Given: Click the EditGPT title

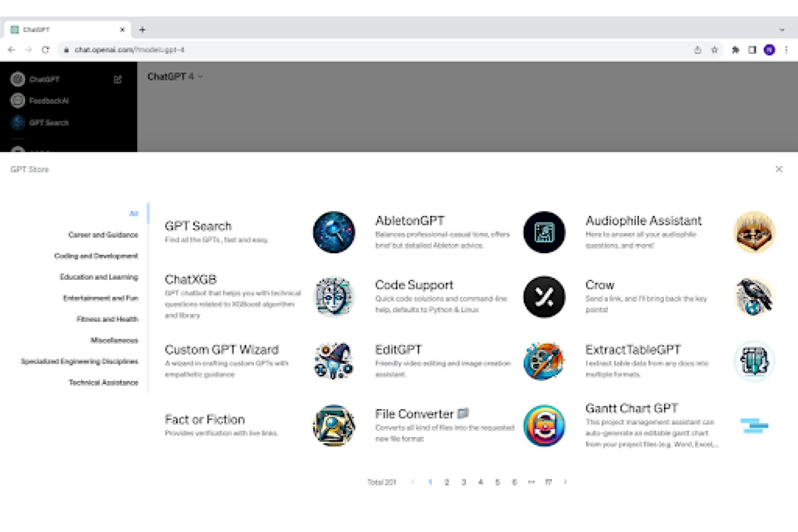Looking at the screenshot, I should 398,350.
